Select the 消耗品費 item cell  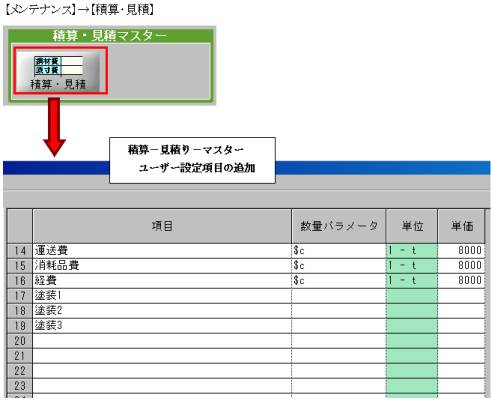pyautogui.click(x=162, y=266)
